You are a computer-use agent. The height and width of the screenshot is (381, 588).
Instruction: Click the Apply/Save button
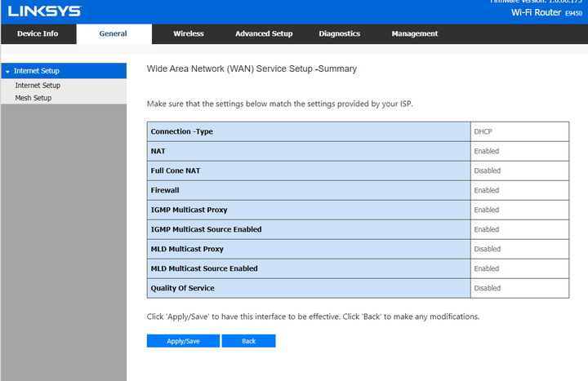click(x=183, y=341)
